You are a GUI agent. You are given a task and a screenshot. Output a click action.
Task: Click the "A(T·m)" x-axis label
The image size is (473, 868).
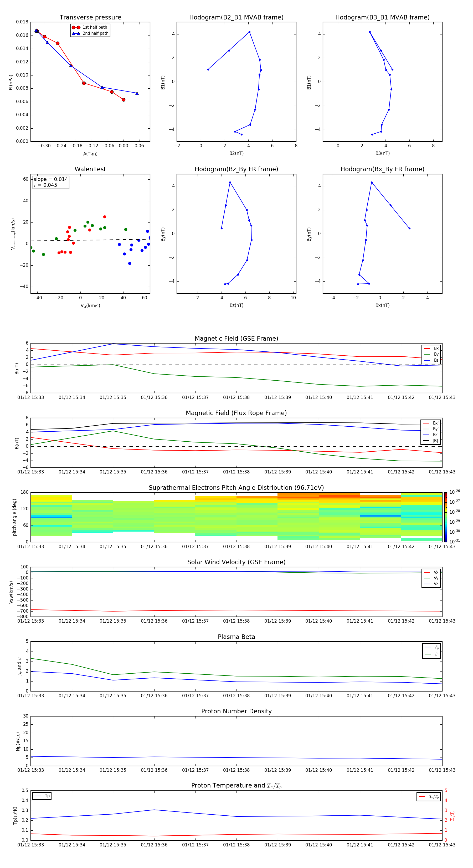point(90,154)
